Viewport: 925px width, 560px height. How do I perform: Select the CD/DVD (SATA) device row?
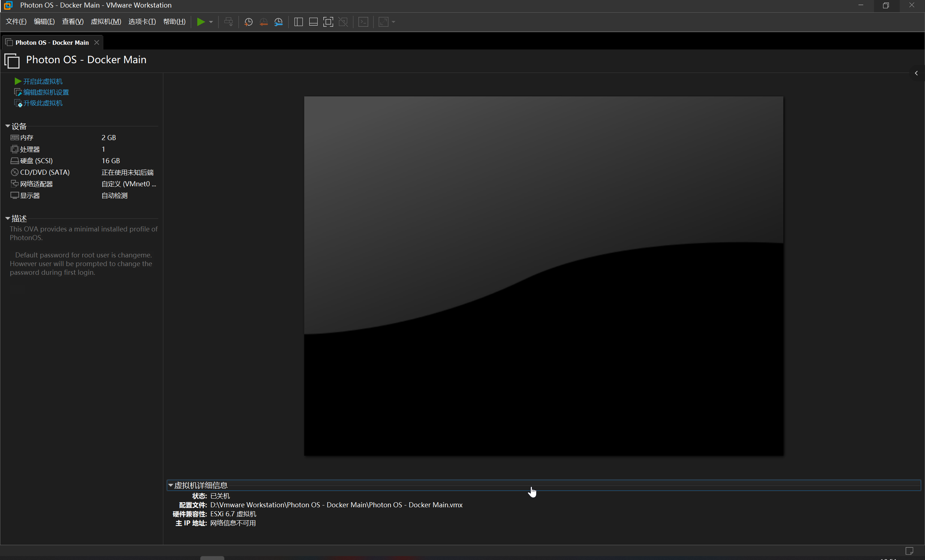[83, 173]
